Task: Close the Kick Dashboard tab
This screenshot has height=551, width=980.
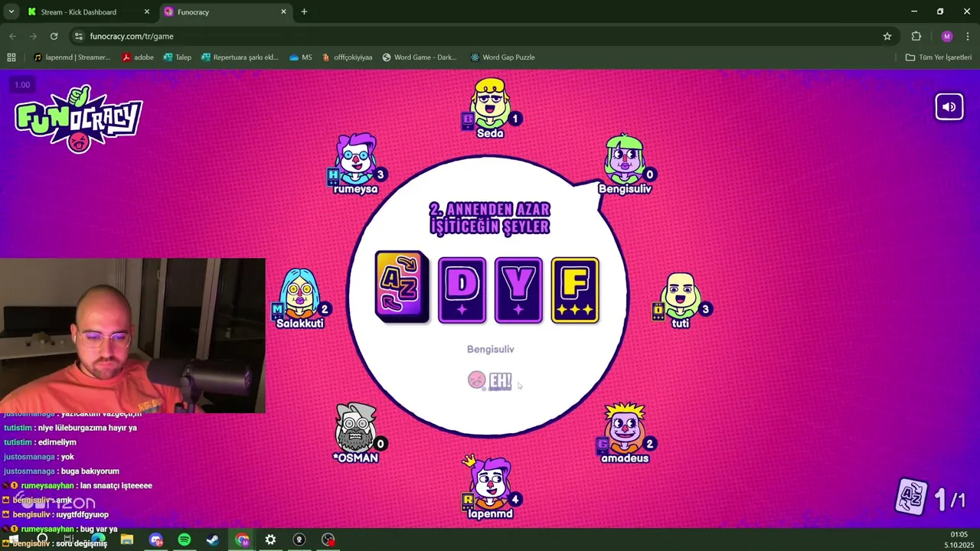Action: (x=147, y=11)
